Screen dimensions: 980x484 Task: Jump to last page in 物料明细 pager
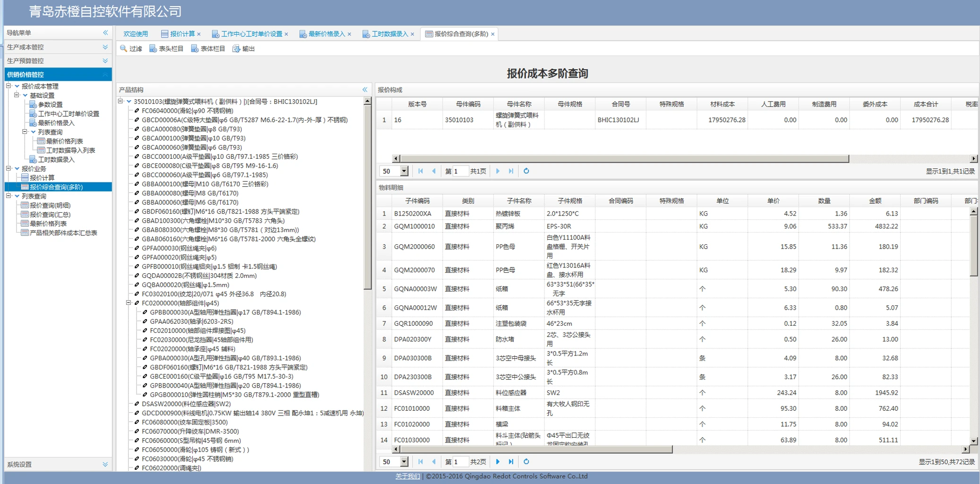[511, 462]
